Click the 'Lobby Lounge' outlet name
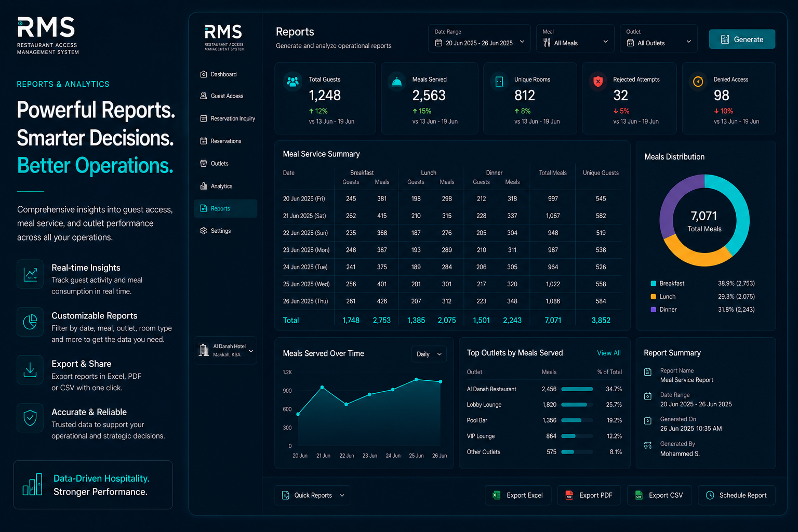The image size is (798, 532). click(484, 405)
